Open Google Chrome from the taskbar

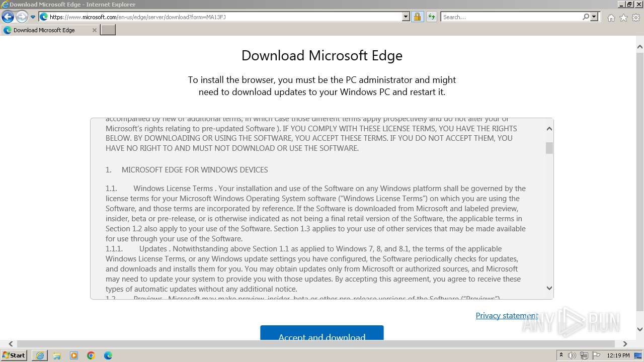pos(91,355)
